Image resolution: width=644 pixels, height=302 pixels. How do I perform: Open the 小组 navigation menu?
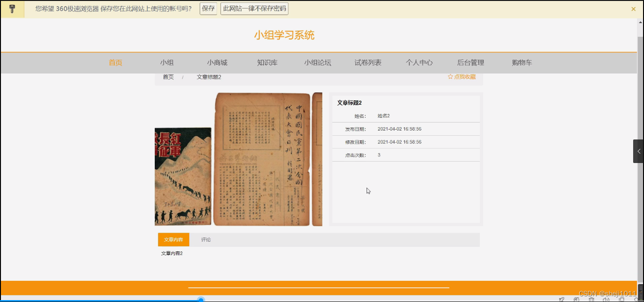click(167, 62)
